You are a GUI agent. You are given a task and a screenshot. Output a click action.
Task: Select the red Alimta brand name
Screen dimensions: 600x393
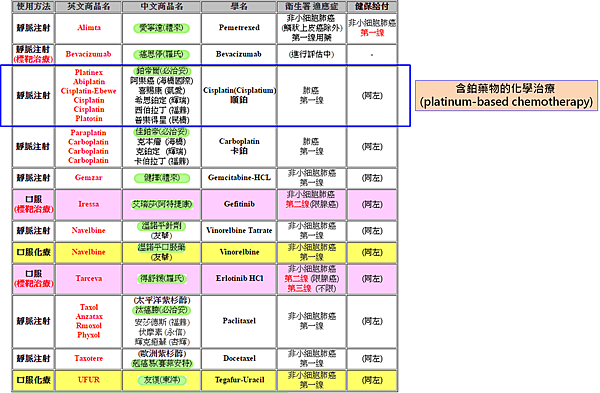(x=89, y=28)
